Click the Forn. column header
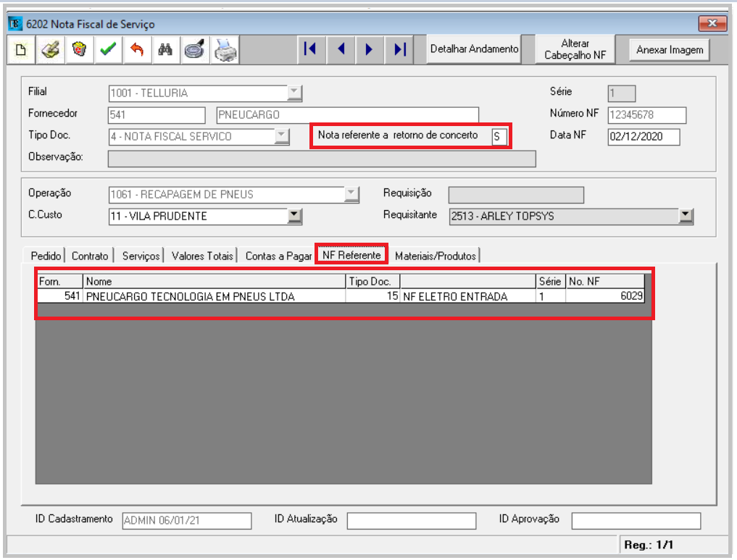The width and height of the screenshot is (737, 560). click(x=59, y=281)
